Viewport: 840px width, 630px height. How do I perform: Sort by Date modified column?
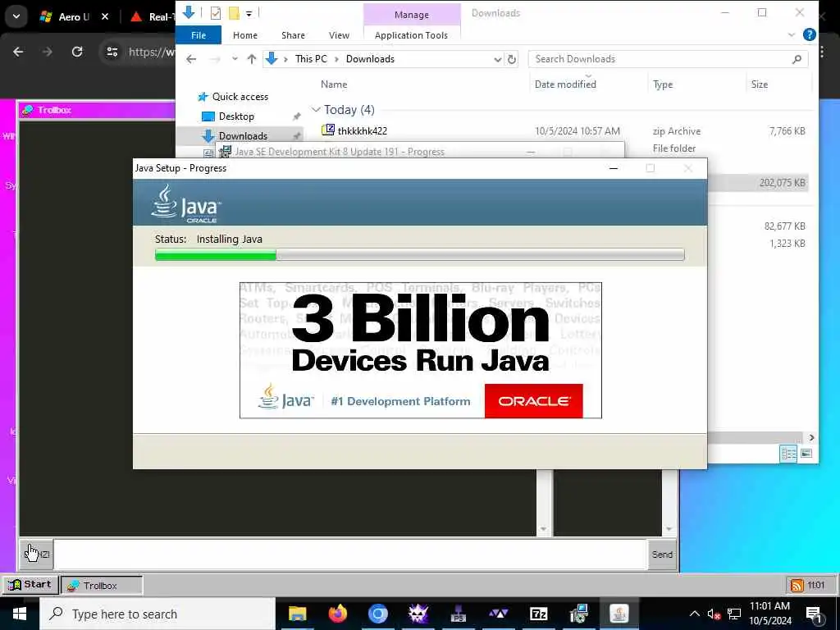point(565,84)
